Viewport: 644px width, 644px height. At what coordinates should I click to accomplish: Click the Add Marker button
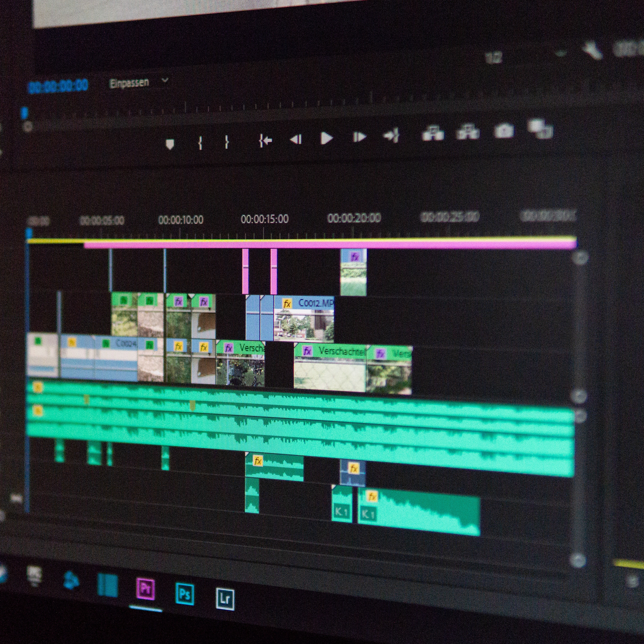pos(170,144)
